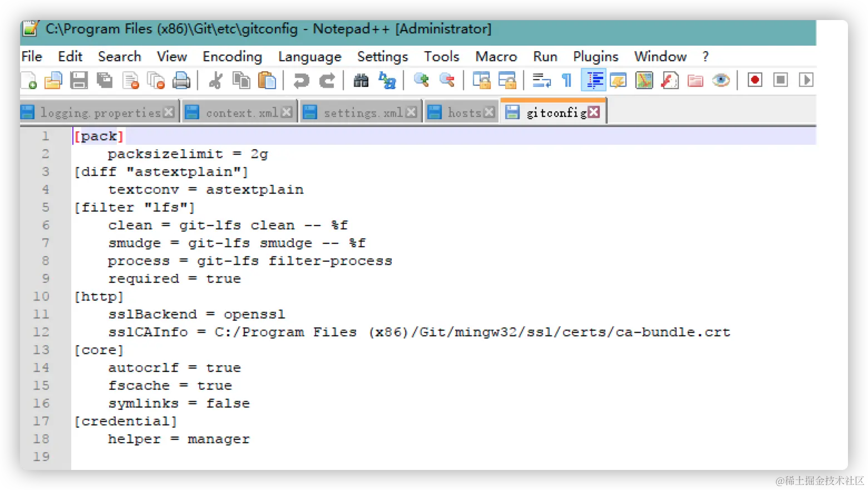The height and width of the screenshot is (490, 868).
Task: Print the document using the printer icon
Action: [x=181, y=81]
